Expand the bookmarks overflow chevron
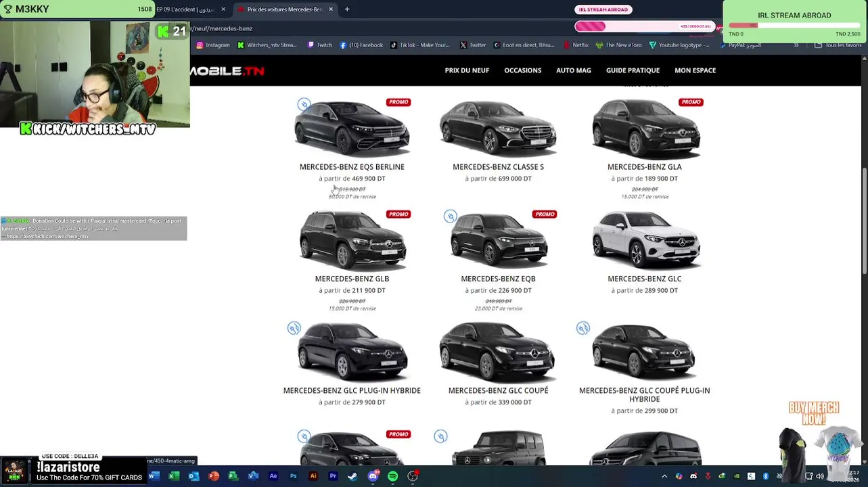 pyautogui.click(x=796, y=45)
